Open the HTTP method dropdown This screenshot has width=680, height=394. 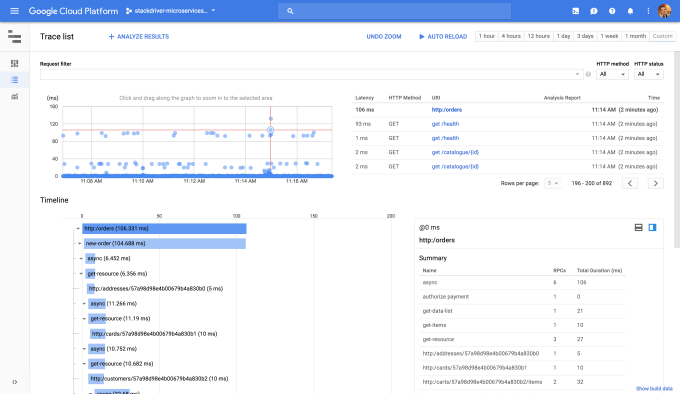pyautogui.click(x=612, y=74)
